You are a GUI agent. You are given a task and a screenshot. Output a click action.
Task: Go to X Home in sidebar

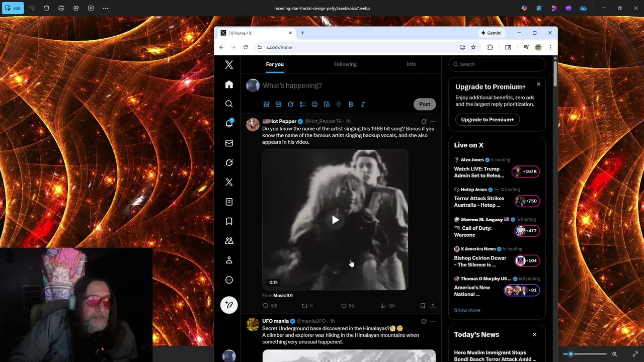[229, 84]
